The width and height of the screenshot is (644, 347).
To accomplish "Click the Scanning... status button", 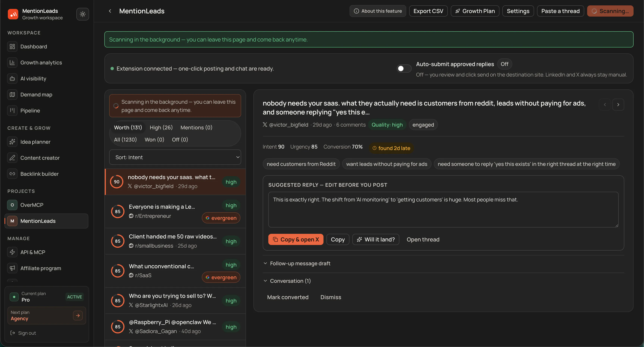I will (x=610, y=11).
